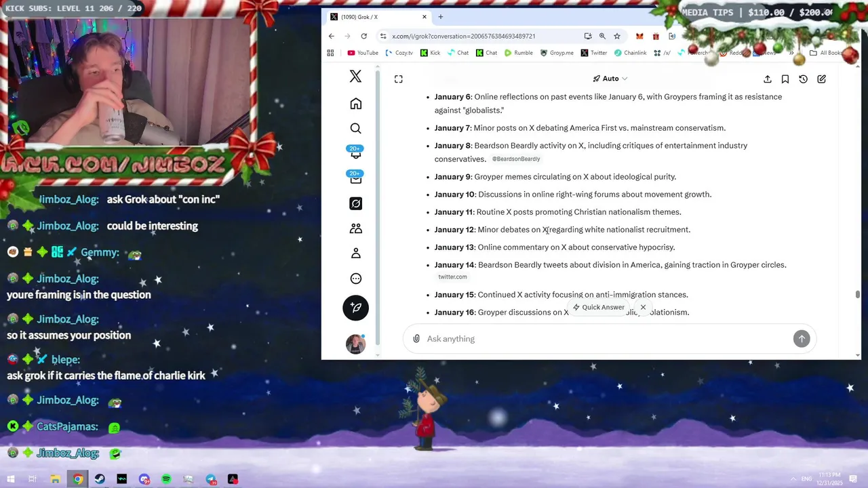Viewport: 868px width, 488px height.
Task: Switch to Chrome in taskbar
Action: coord(78,479)
